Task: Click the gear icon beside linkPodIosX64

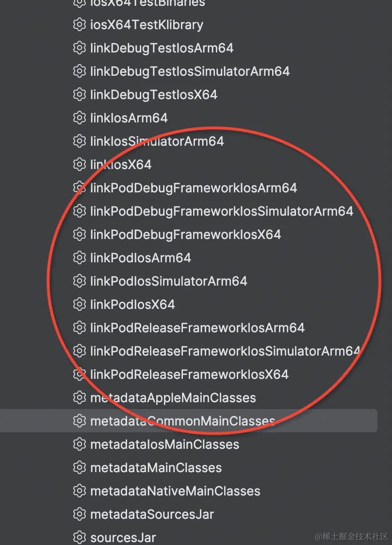Action: pos(79,304)
